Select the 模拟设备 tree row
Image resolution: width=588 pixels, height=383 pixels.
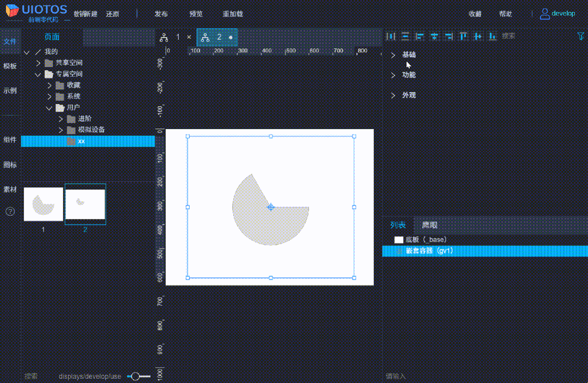[x=88, y=130]
